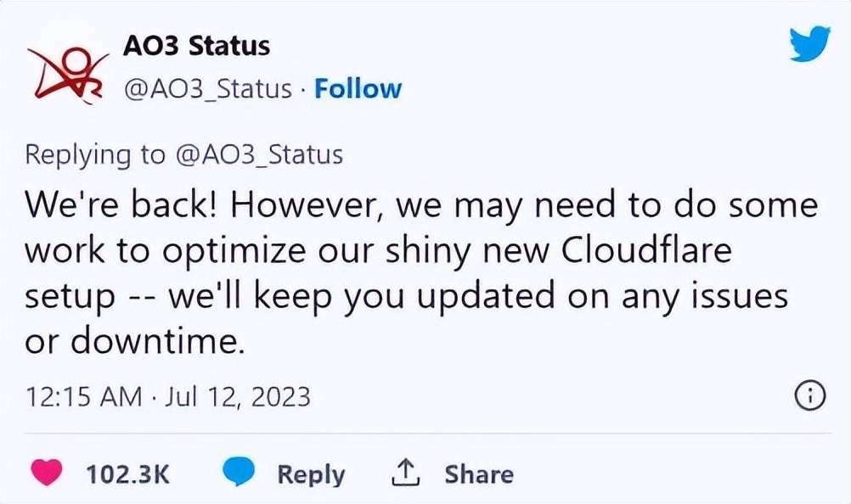Open the AO3 Status display name

(x=196, y=46)
